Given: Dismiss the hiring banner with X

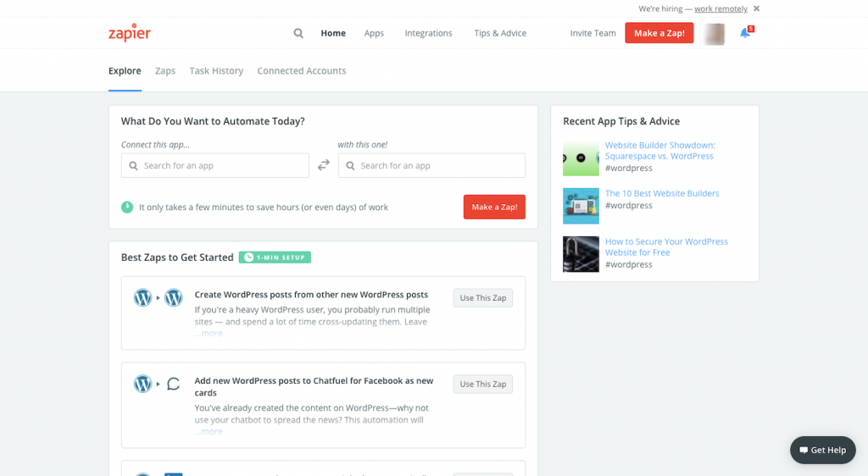Looking at the screenshot, I should [x=756, y=8].
